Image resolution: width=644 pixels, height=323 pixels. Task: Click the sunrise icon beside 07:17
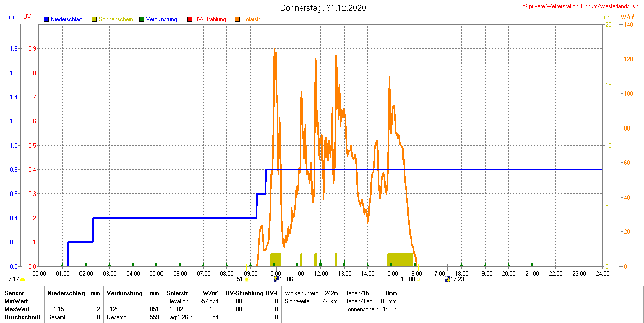22,279
